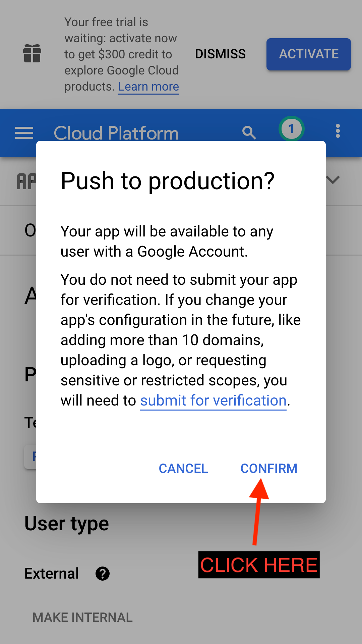The image size is (362, 644).
Task: Open the three-dot more options menu
Action: coord(338,131)
